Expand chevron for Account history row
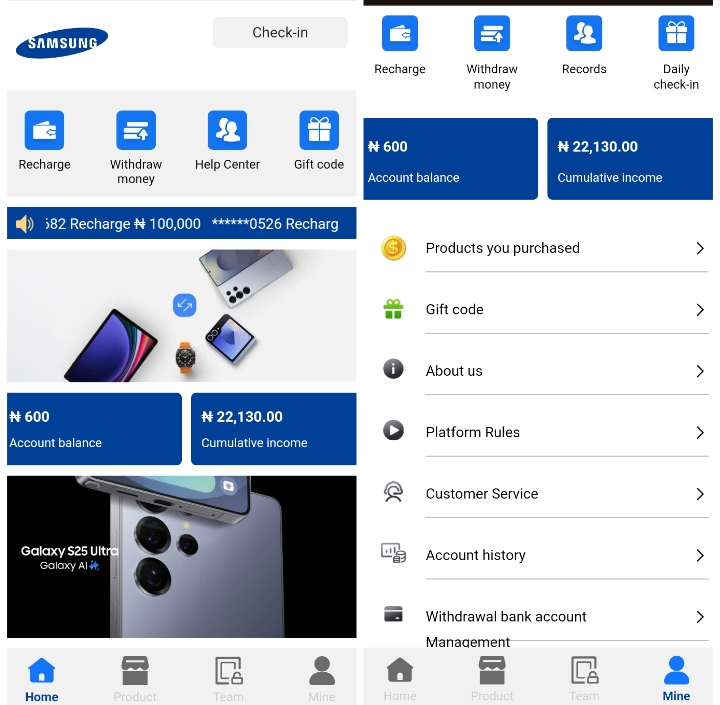 700,555
